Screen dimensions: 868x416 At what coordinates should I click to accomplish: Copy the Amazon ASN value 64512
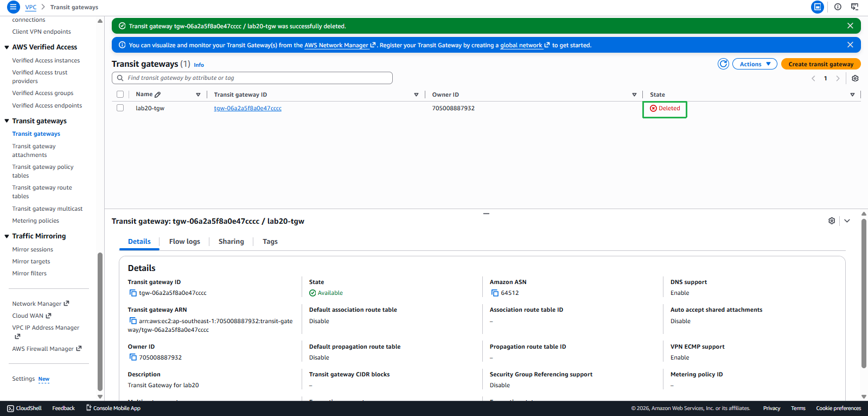(x=495, y=293)
